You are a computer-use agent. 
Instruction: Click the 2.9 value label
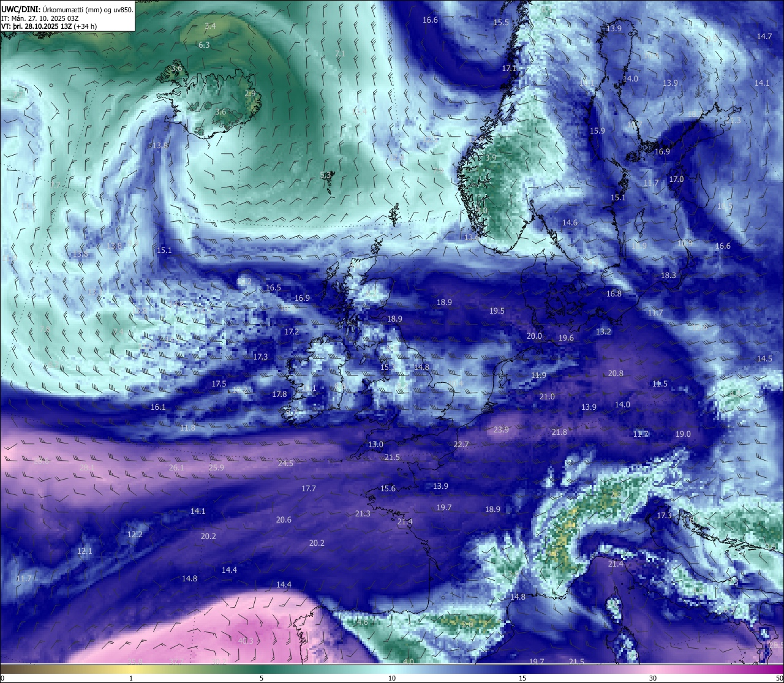pyautogui.click(x=250, y=93)
